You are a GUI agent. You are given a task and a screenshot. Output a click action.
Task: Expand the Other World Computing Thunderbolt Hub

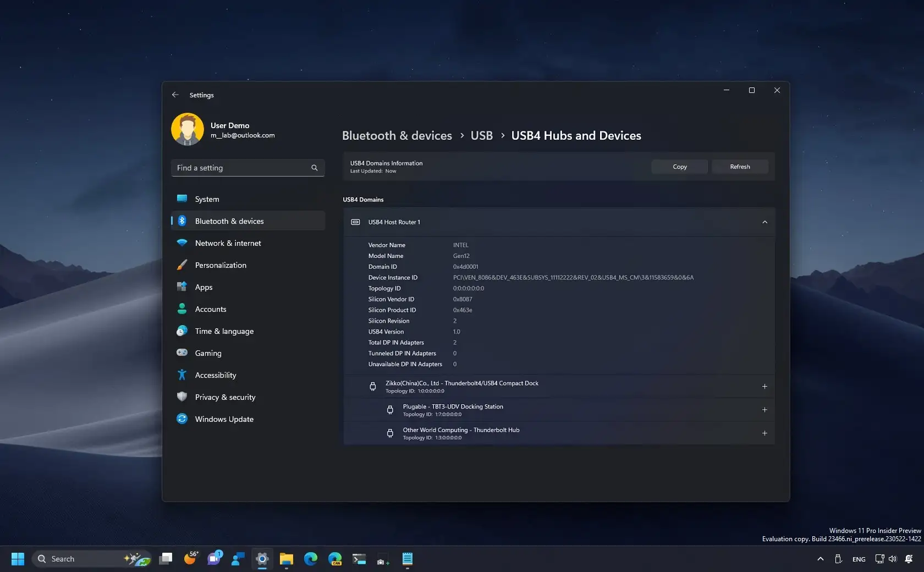[765, 433]
